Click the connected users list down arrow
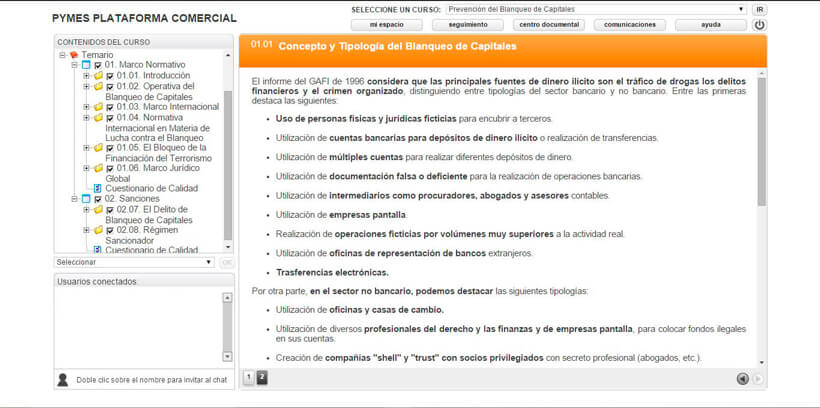Viewport: 820px width, 408px height. click(x=227, y=356)
